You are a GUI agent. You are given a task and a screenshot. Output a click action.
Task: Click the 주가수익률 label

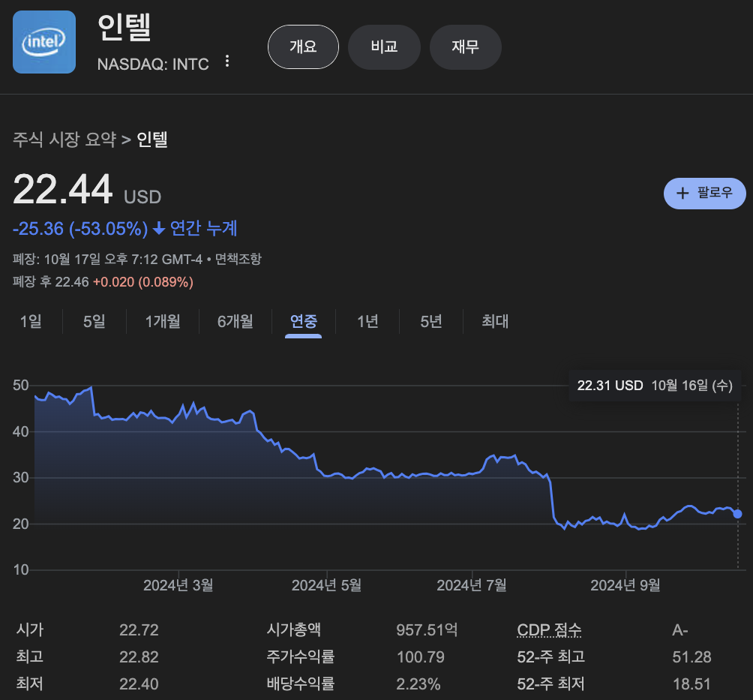[x=300, y=656]
